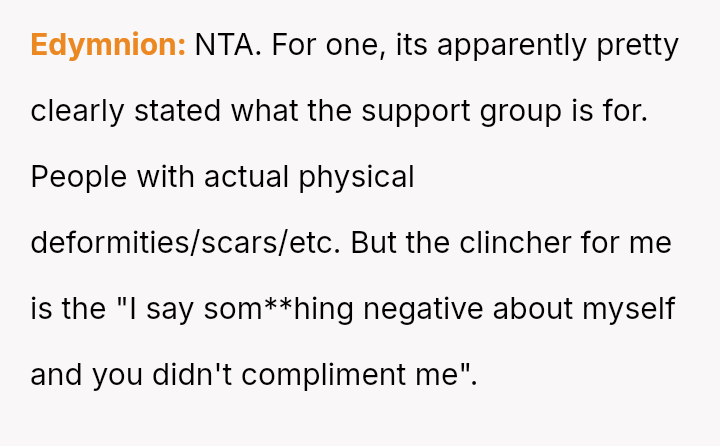Screen dimensions: 720x446
Task: Click the word "physical" in the comment
Action: [356, 177]
